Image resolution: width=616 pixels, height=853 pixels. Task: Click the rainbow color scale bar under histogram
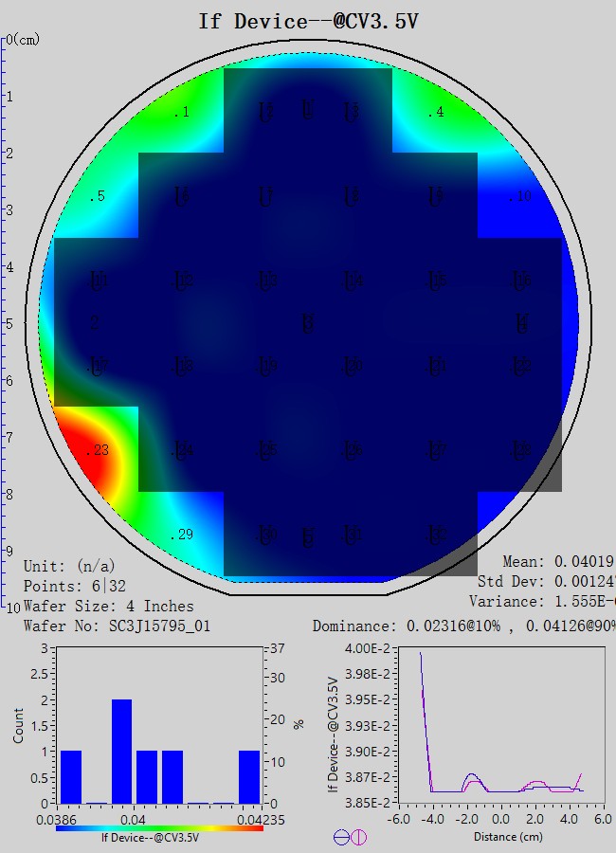click(x=159, y=826)
